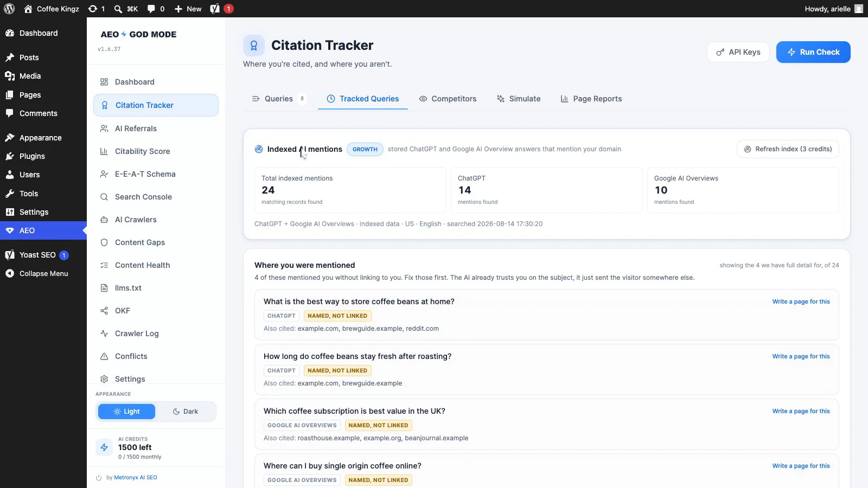
Task: Open the Queries tab
Action: click(x=279, y=99)
